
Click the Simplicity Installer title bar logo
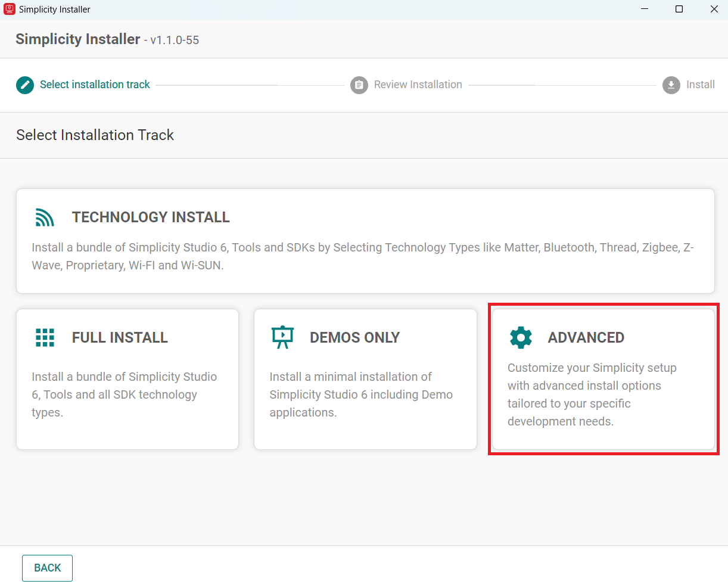coord(8,9)
